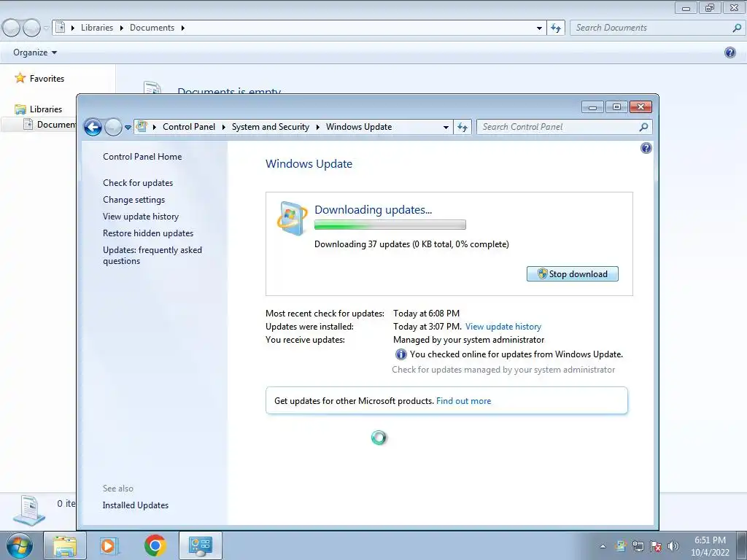Refresh the Windows Update page
747x560 pixels.
[462, 127]
